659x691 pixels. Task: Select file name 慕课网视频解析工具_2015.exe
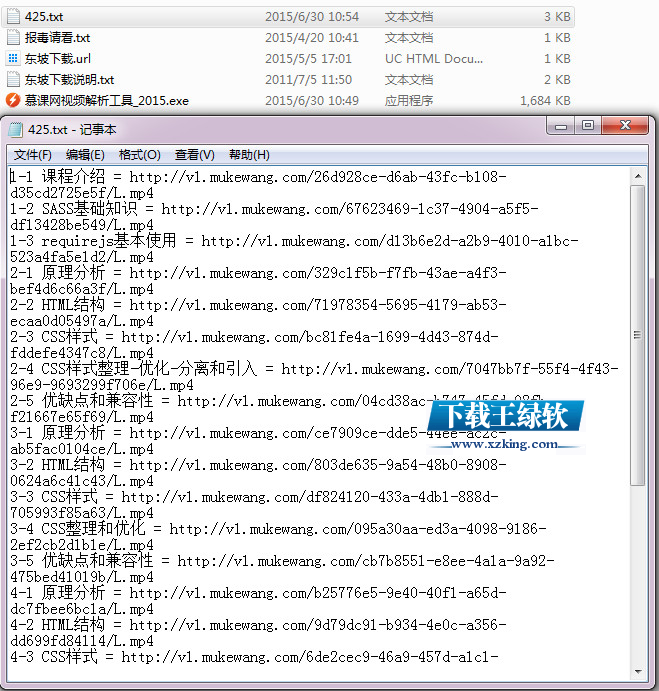point(107,101)
